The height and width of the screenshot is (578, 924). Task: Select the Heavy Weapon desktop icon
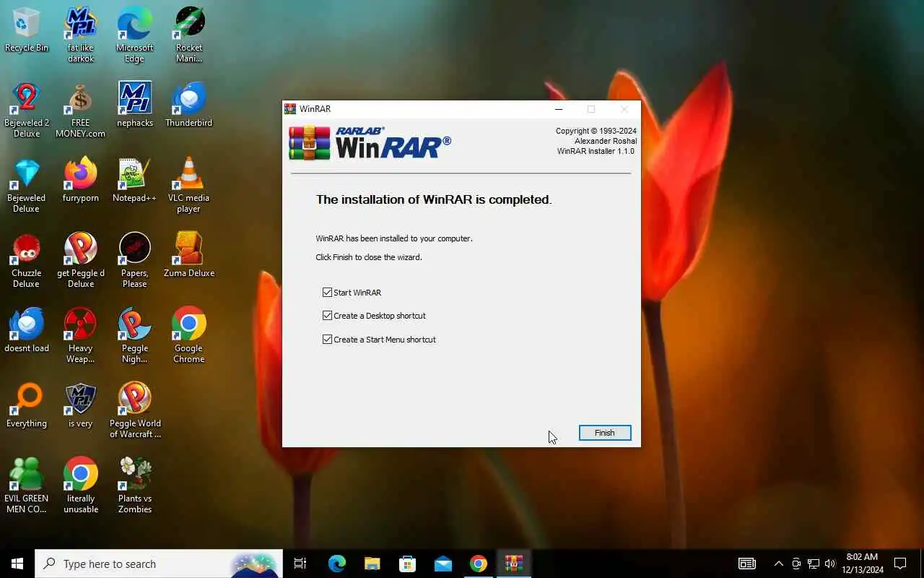click(81, 335)
